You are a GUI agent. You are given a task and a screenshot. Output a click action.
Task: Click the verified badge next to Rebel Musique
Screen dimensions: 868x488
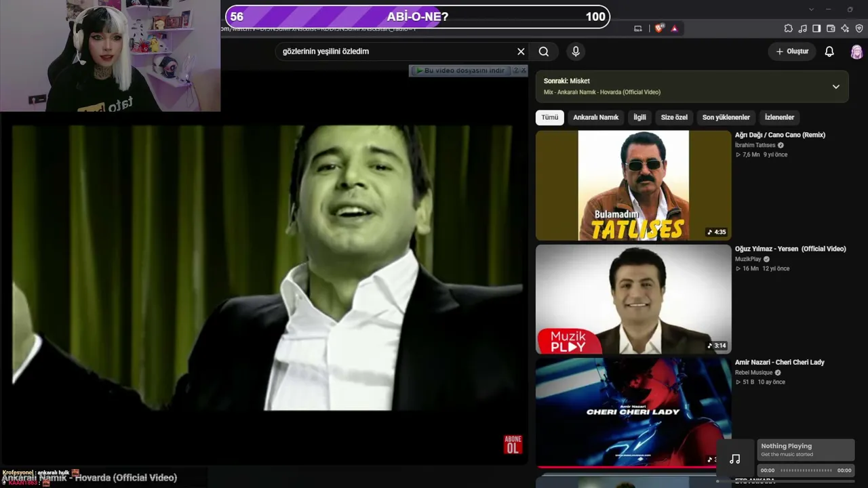click(x=778, y=373)
